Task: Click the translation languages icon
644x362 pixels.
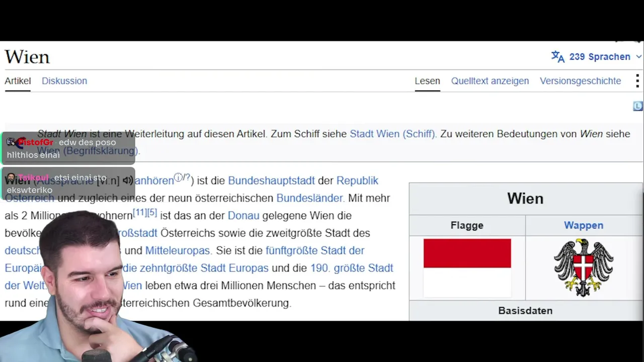Action: tap(558, 56)
